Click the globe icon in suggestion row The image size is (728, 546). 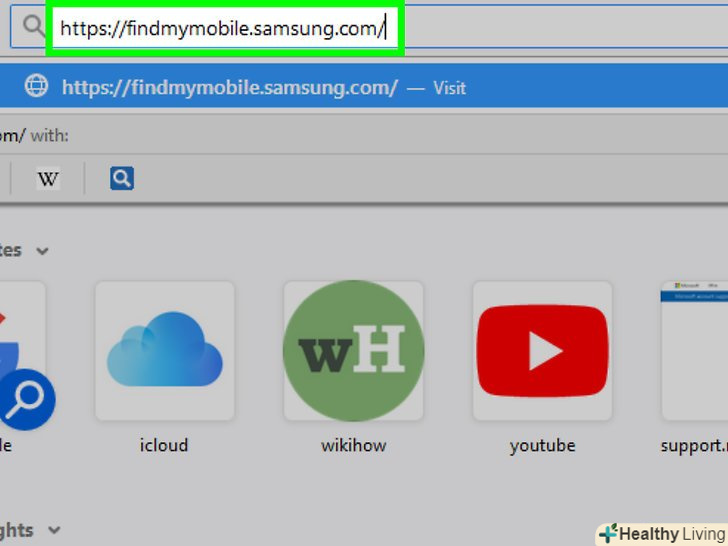click(x=36, y=86)
